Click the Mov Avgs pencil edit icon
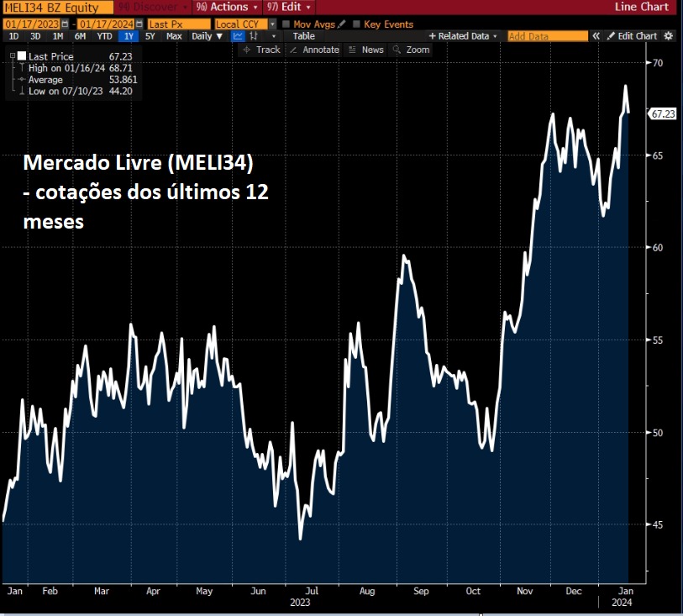The height and width of the screenshot is (616, 683). pos(341,24)
